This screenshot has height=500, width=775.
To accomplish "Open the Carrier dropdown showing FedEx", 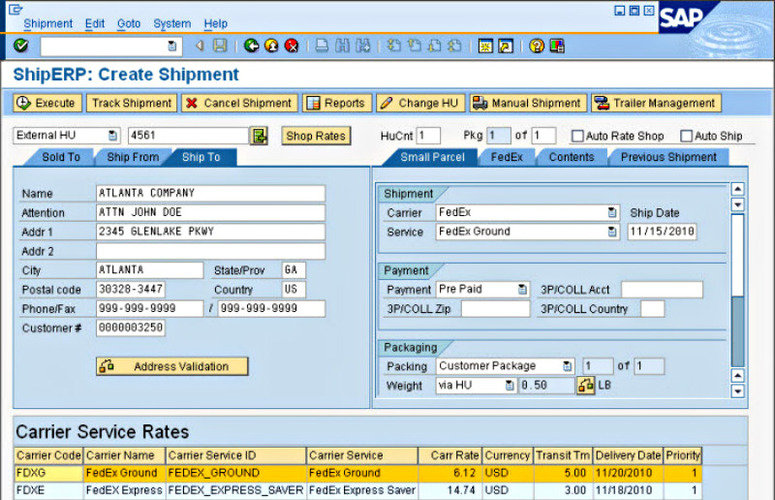I will [x=611, y=212].
